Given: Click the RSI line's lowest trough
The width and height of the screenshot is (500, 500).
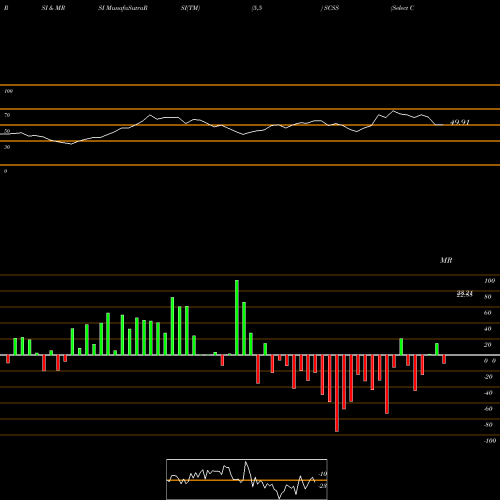Looking at the screenshot, I should [70, 144].
